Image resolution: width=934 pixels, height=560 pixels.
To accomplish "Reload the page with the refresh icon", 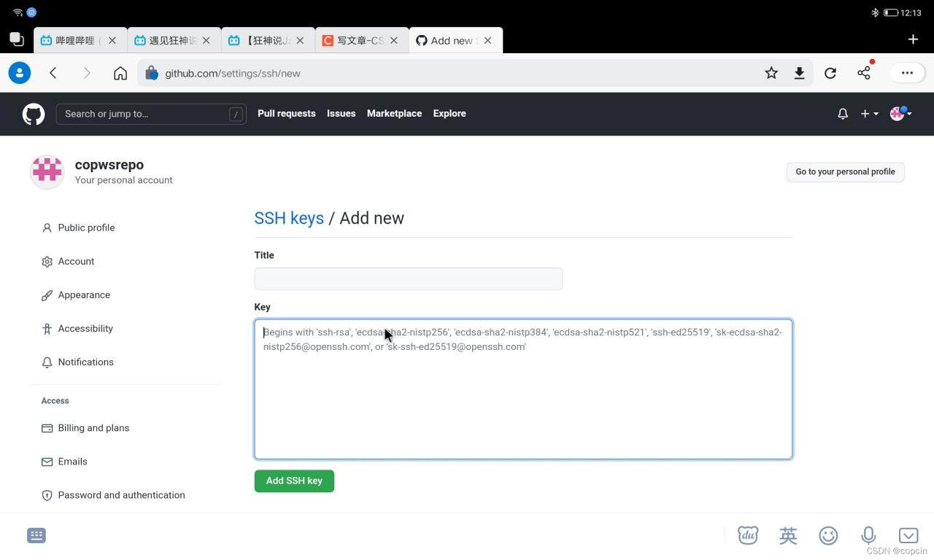I will 830,73.
